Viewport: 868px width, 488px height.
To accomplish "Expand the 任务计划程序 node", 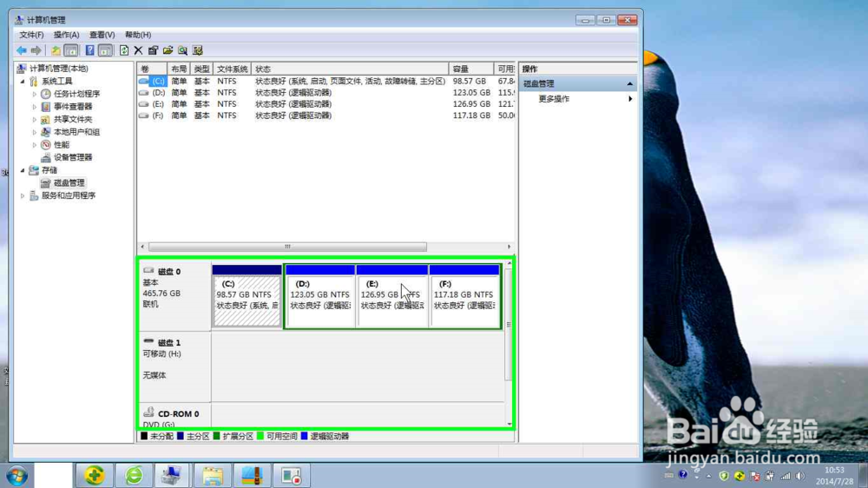I will pyautogui.click(x=35, y=94).
